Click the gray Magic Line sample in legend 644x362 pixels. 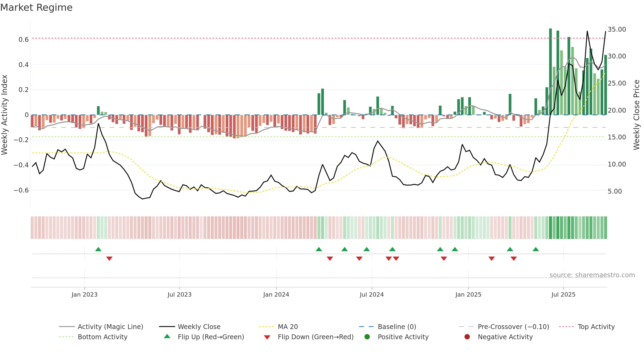[67, 327]
